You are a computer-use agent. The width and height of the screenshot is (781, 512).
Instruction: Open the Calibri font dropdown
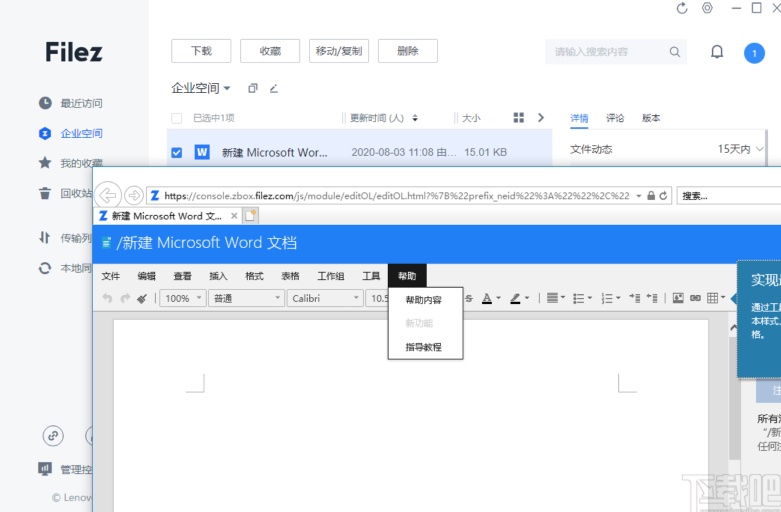click(325, 298)
